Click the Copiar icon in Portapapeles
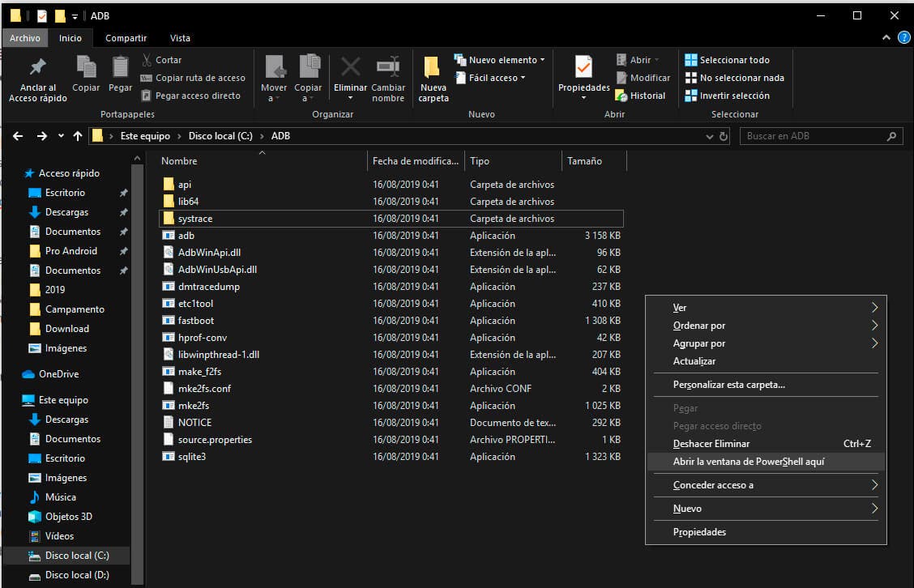Viewport: 914px width, 588px height. click(86, 68)
